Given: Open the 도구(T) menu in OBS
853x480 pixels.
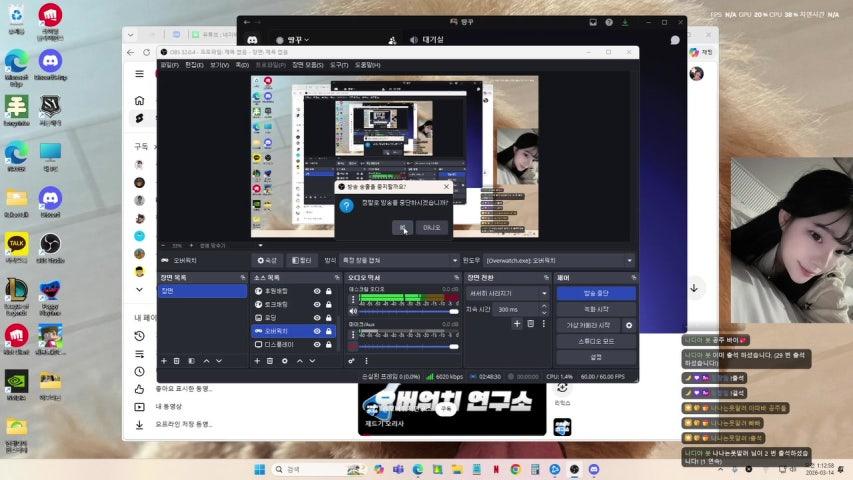Looking at the screenshot, I should pyautogui.click(x=339, y=64).
